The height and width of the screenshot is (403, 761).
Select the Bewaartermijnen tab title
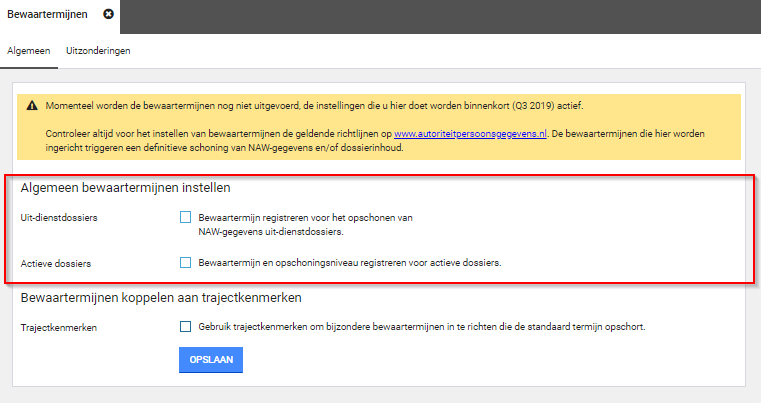click(47, 14)
